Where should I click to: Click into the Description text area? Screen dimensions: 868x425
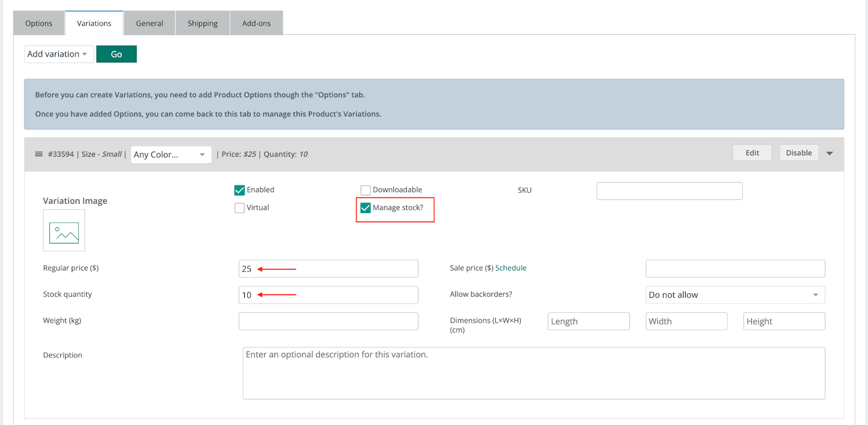click(x=533, y=373)
